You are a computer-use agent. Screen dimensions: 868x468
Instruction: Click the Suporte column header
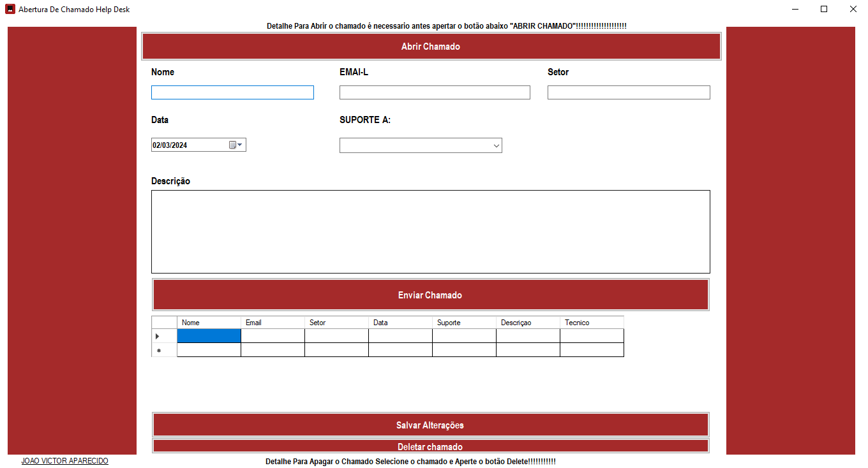click(464, 323)
